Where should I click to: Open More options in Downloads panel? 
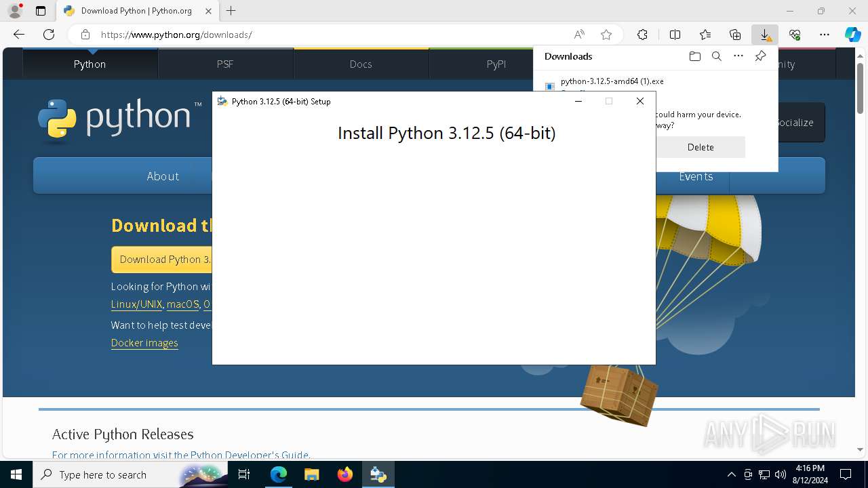tap(738, 56)
